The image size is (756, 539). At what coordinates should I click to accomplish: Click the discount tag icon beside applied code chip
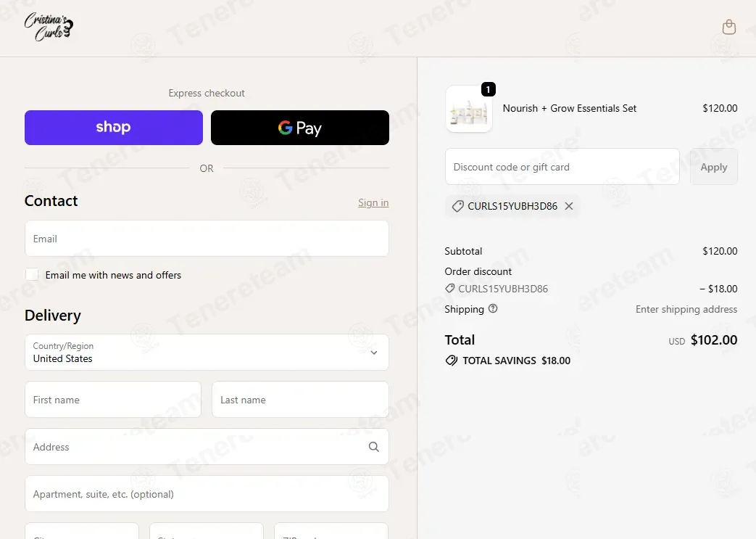point(457,207)
